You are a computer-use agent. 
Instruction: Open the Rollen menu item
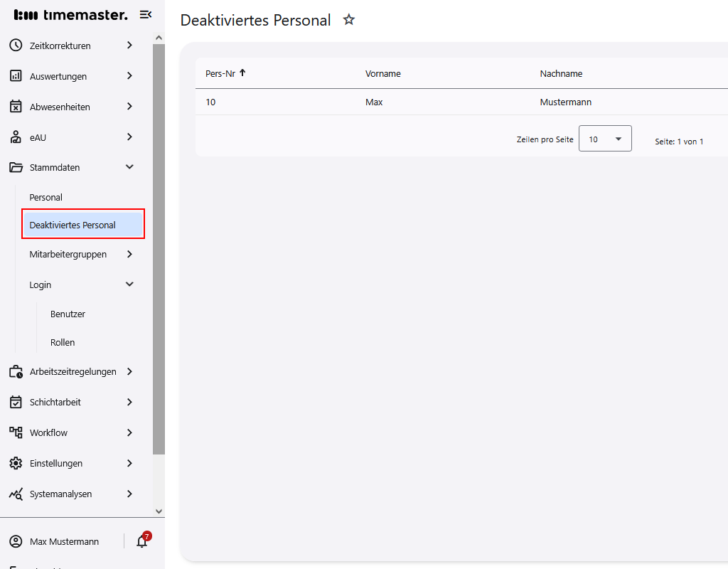(63, 342)
